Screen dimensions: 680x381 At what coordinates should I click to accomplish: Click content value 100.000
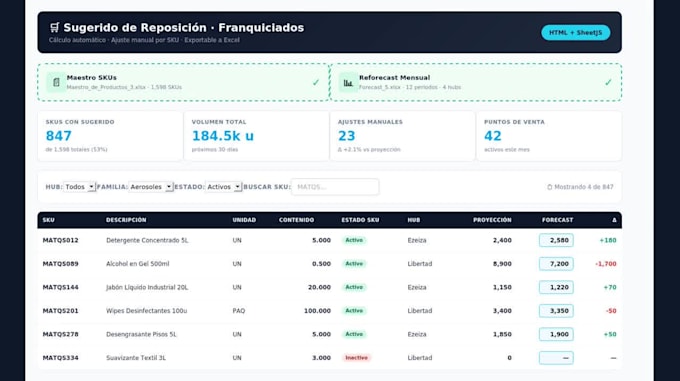pyautogui.click(x=317, y=311)
